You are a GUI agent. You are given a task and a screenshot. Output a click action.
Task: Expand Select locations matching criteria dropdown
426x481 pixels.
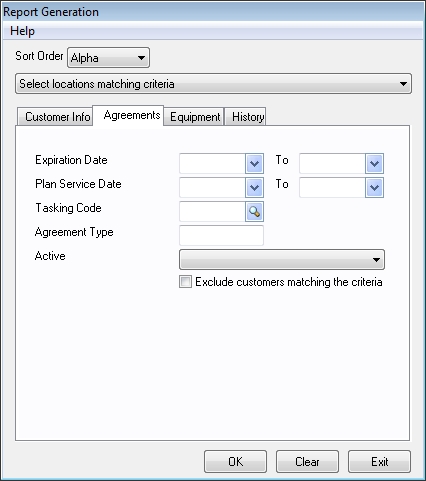(213, 84)
